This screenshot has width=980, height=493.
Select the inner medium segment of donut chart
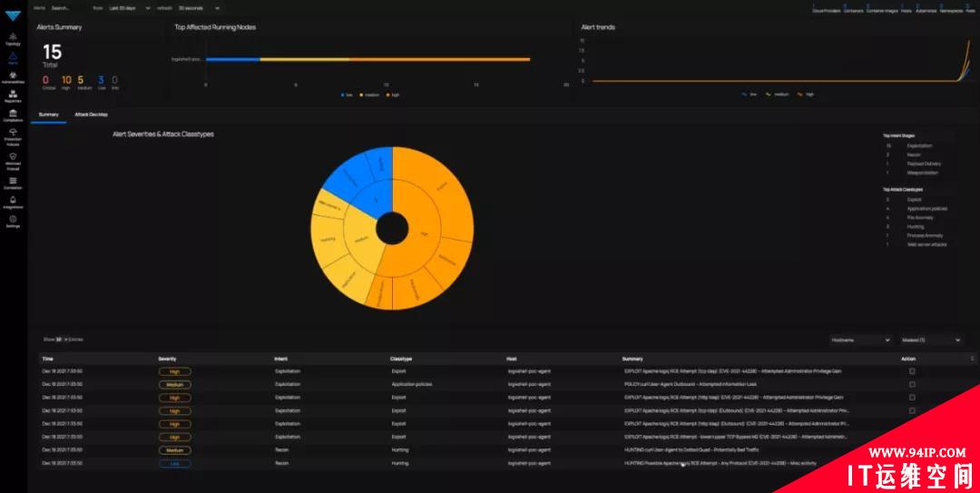360,240
